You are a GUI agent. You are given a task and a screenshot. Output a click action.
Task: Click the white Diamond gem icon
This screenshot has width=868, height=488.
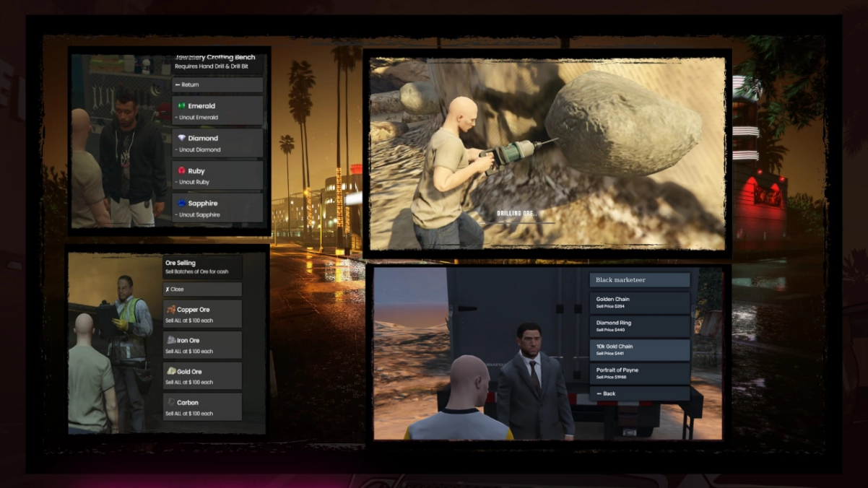(x=181, y=138)
